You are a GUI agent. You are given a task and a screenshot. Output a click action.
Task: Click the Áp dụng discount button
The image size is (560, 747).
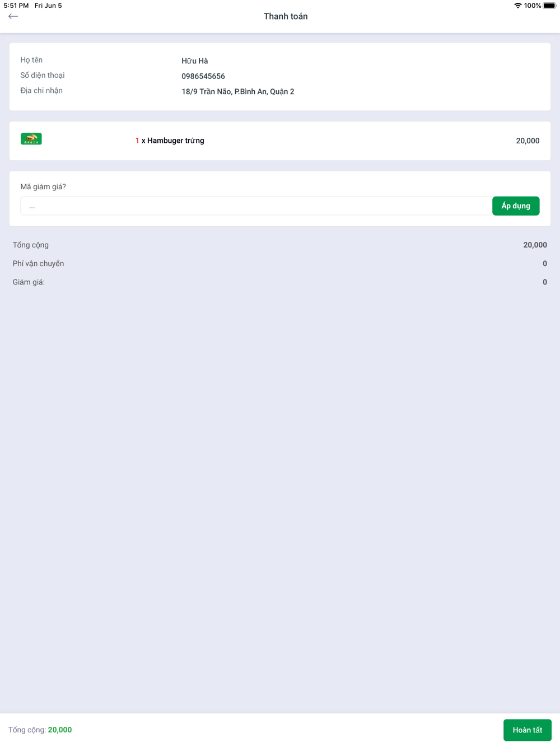[x=516, y=206]
